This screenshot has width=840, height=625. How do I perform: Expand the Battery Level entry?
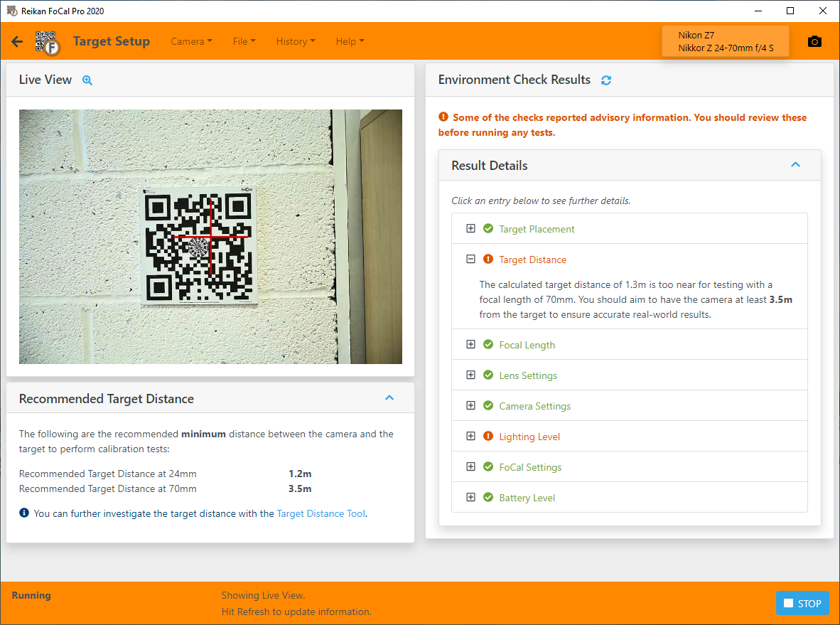[470, 497]
